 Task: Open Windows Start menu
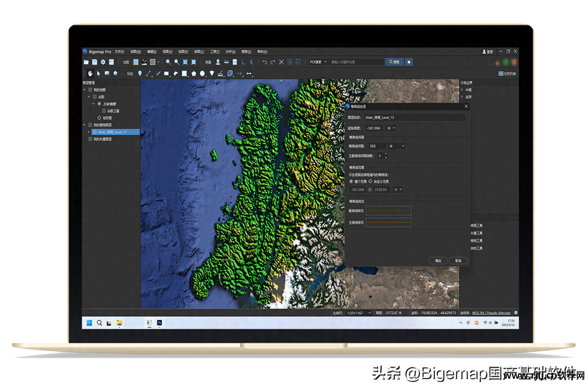(x=89, y=323)
